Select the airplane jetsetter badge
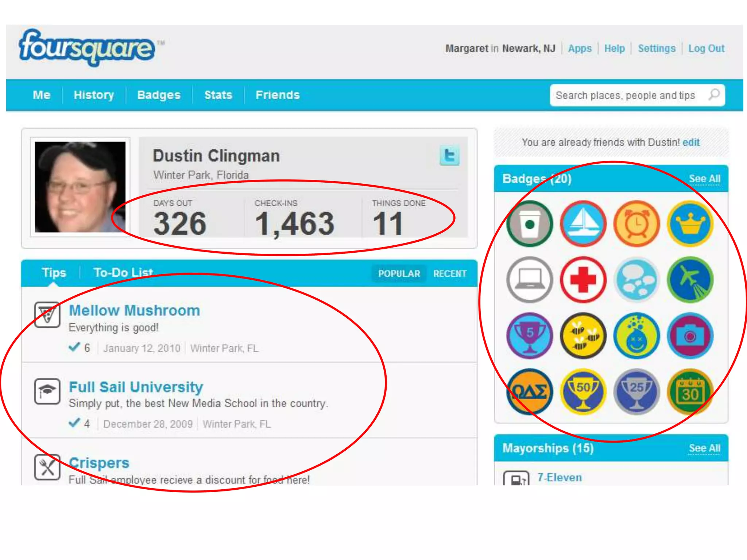 click(x=690, y=280)
